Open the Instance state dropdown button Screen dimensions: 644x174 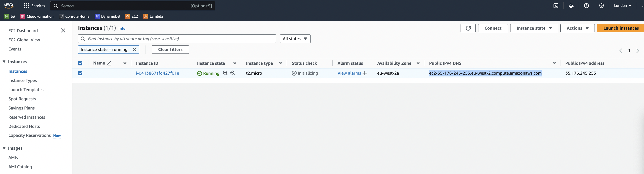pos(534,28)
